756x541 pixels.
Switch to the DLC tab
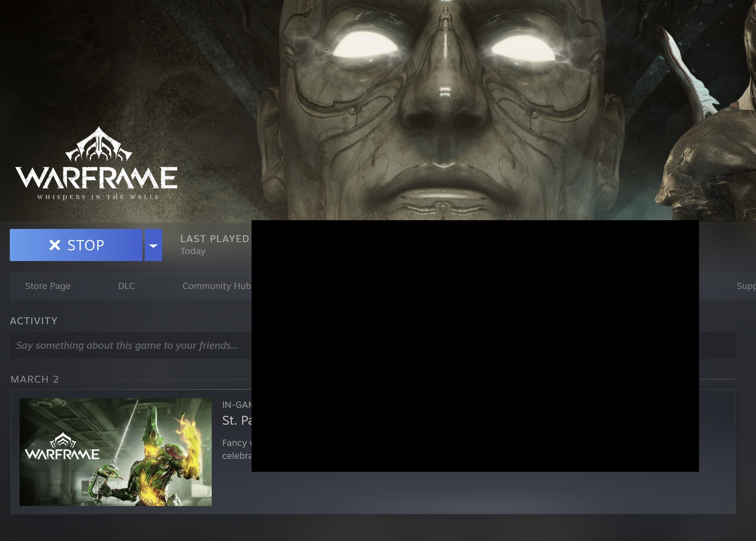[x=126, y=286]
